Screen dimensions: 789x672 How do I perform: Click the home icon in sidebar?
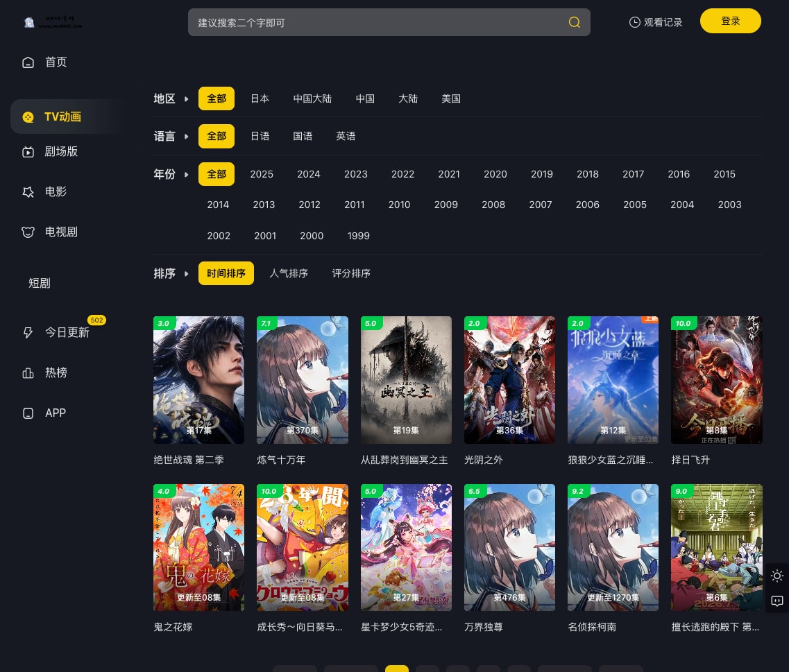(28, 62)
